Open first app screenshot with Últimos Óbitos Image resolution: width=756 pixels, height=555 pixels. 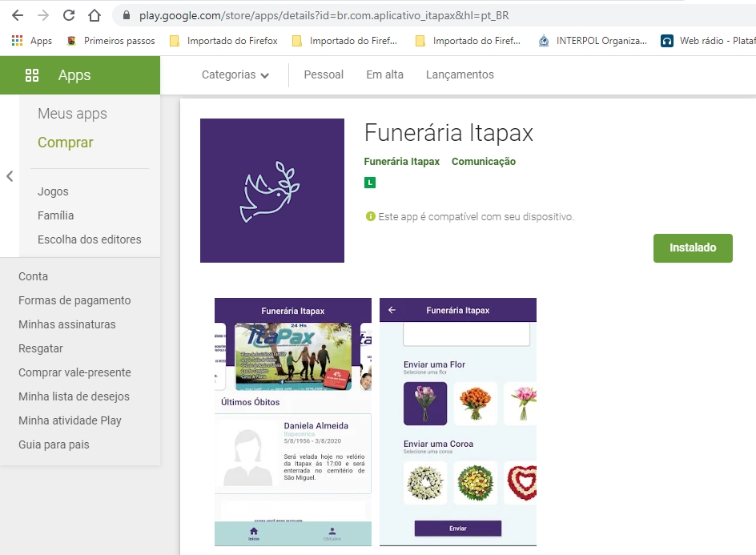click(293, 422)
